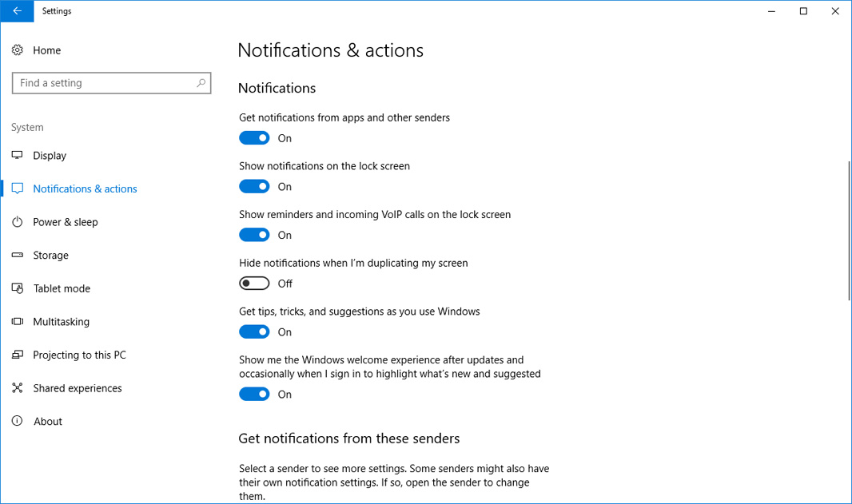
Task: Click the Find a setting search box
Action: click(111, 83)
